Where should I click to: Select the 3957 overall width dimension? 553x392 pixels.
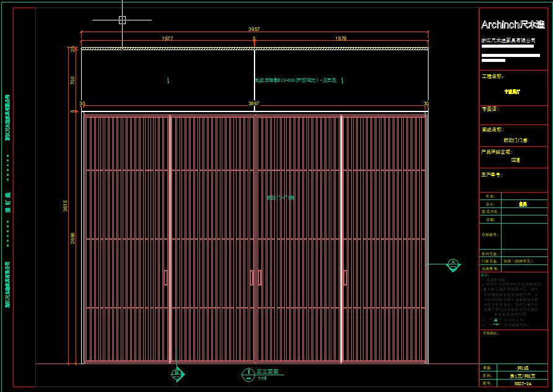254,29
